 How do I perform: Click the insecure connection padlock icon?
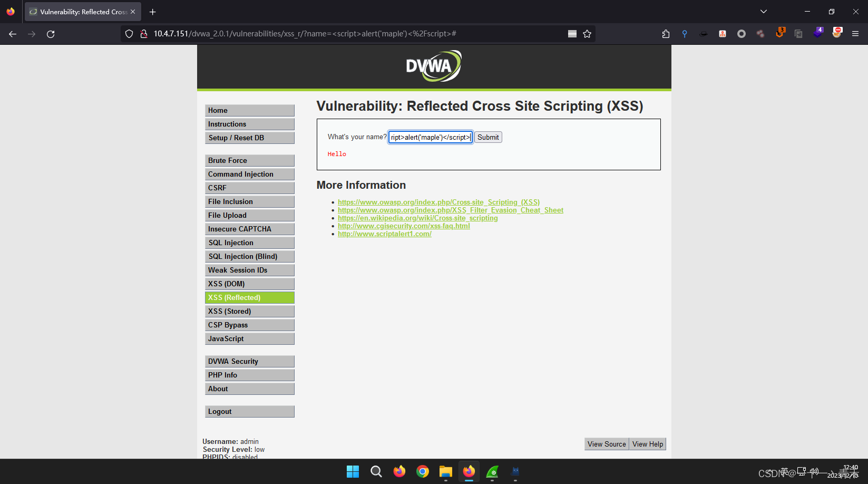pos(143,34)
